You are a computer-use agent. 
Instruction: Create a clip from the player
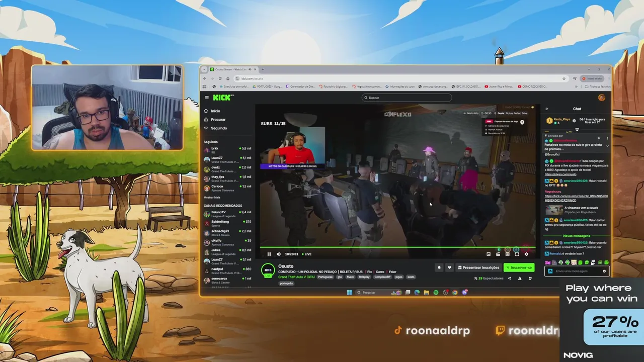pyautogui.click(x=498, y=254)
